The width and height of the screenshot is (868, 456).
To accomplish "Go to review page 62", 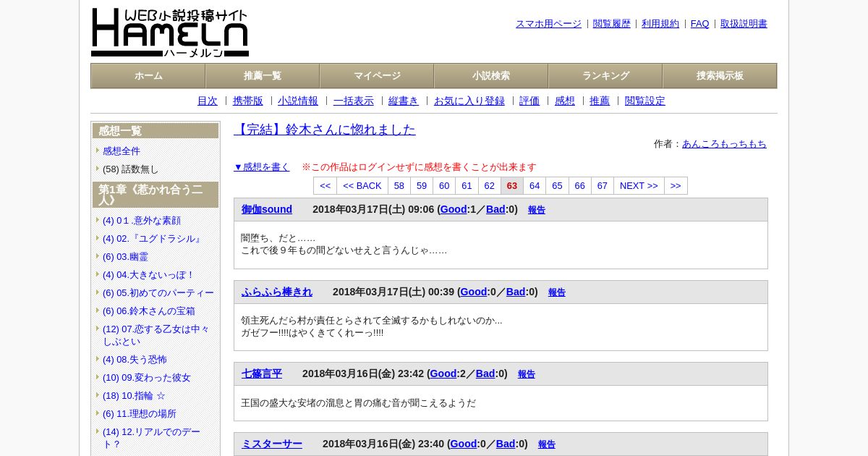I will click(x=490, y=186).
